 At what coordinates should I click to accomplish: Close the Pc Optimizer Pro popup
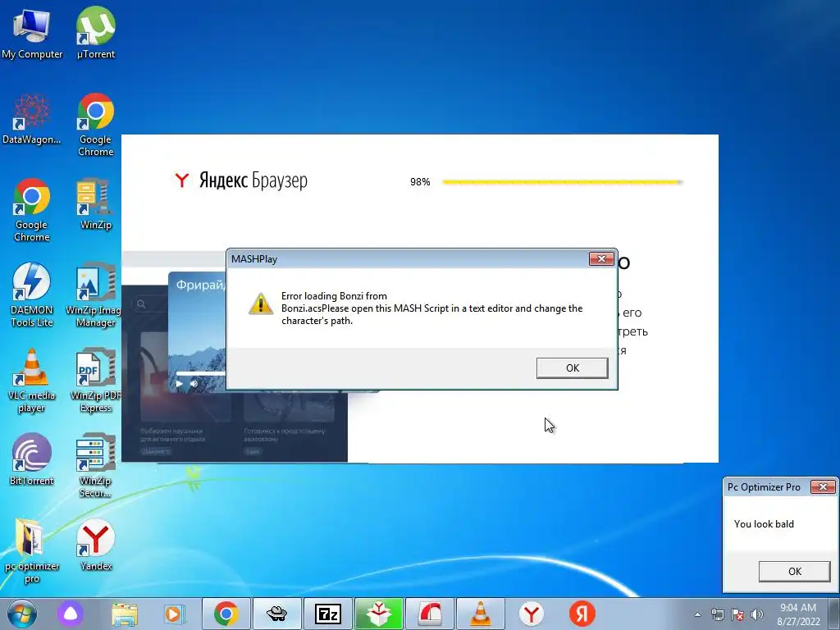823,486
